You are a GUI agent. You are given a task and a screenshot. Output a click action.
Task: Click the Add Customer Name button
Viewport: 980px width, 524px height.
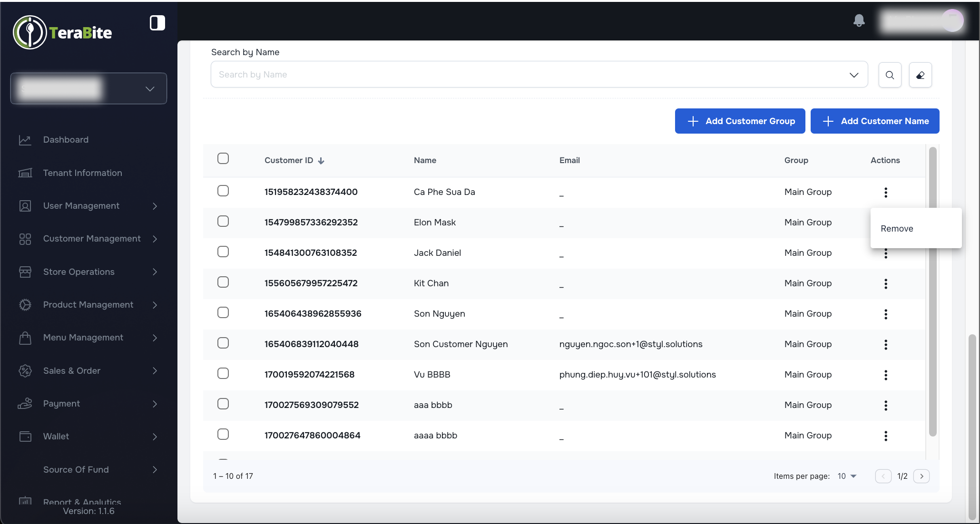875,121
